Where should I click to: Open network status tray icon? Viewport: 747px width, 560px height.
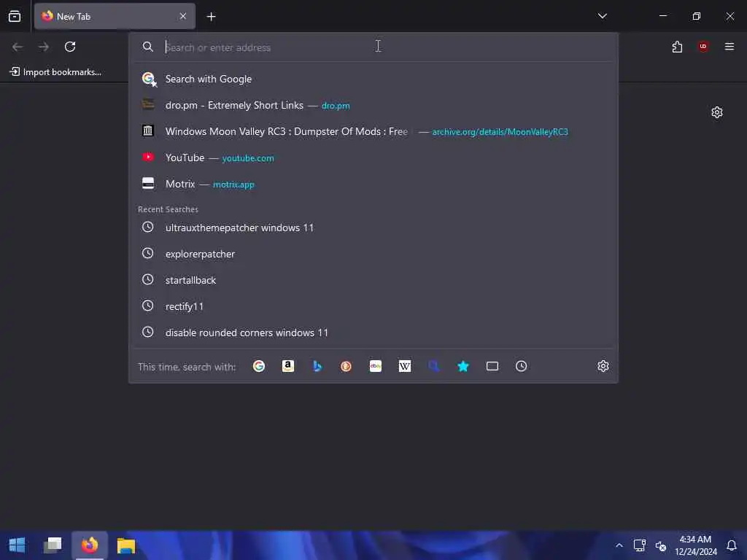coord(639,545)
